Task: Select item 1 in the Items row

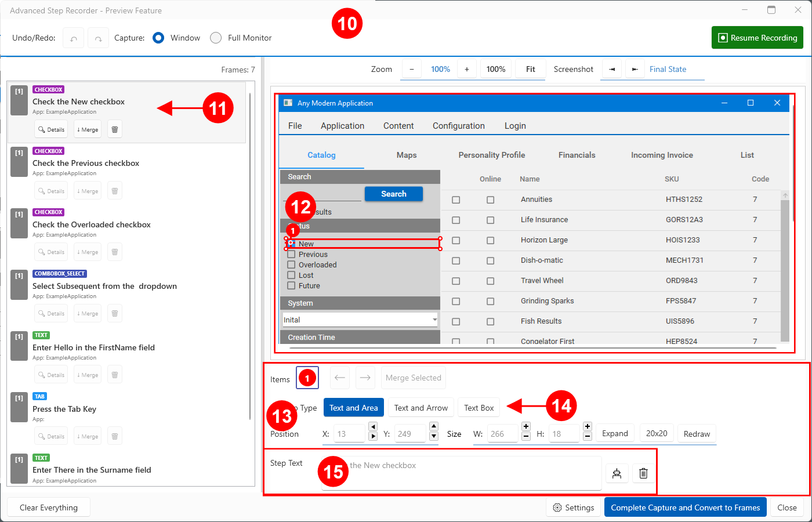Action: (307, 378)
